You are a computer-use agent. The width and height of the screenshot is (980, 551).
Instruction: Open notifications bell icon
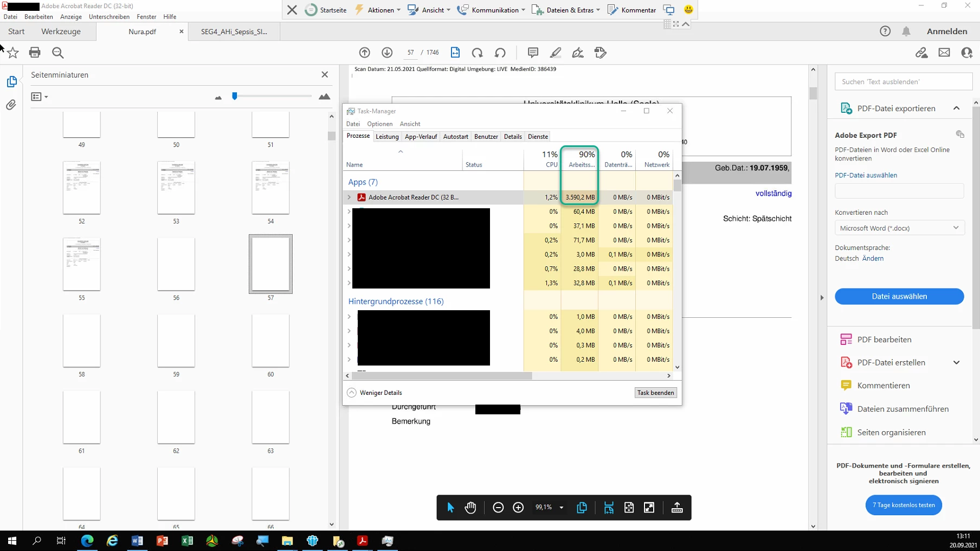(x=906, y=31)
